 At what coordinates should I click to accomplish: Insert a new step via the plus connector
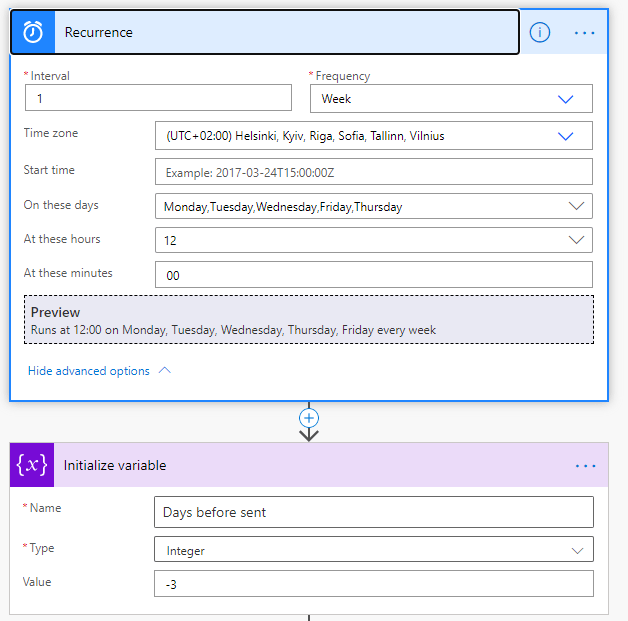coord(309,417)
